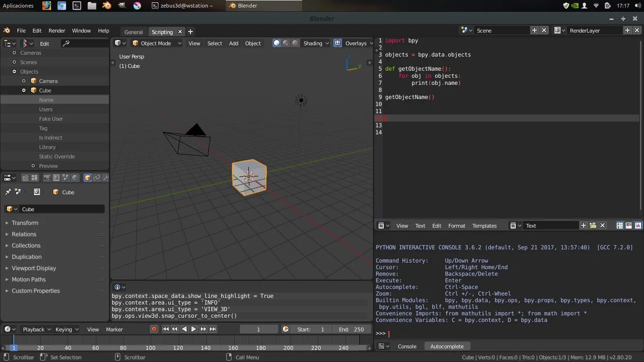Image resolution: width=644 pixels, height=362 pixels.
Task: Open the Render camera properties tab
Action: click(47, 178)
